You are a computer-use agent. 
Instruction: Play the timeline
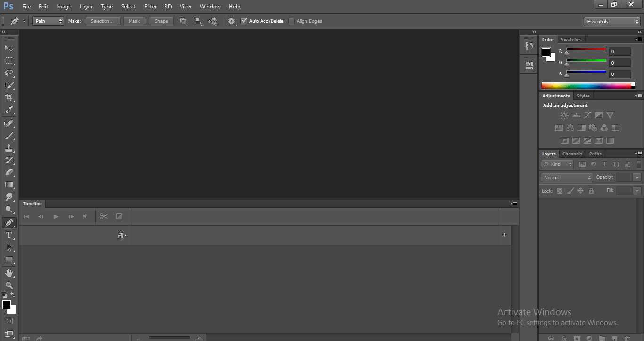point(56,217)
